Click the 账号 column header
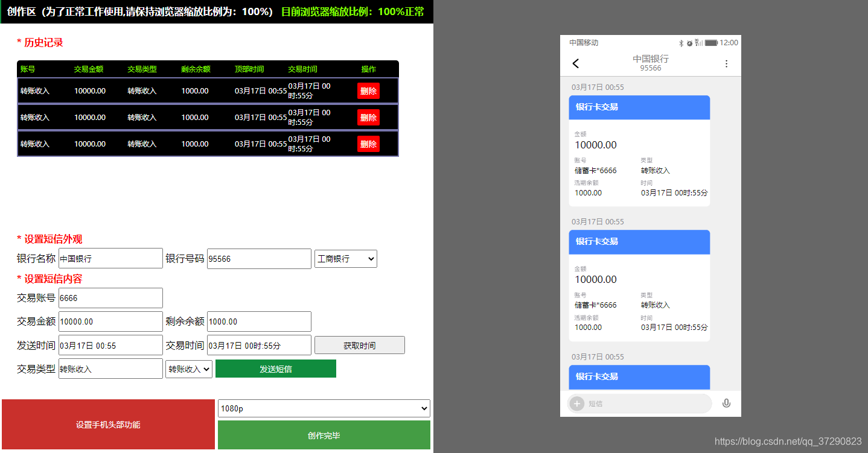The image size is (868, 453). pyautogui.click(x=28, y=69)
